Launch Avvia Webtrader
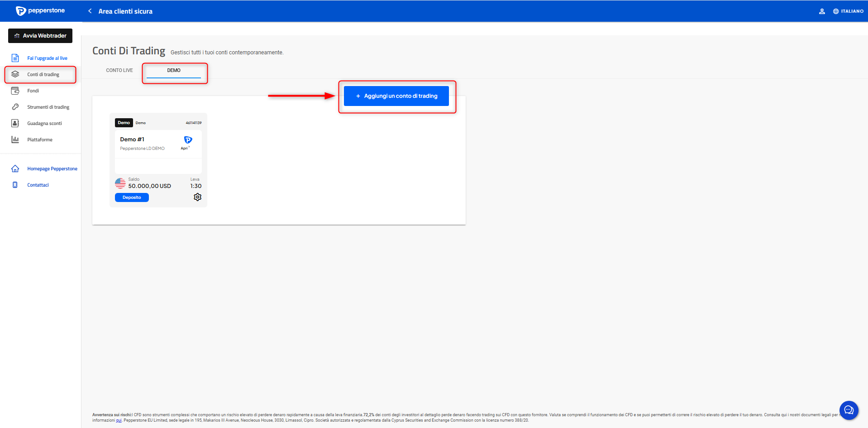Viewport: 868px width, 428px height. coord(40,36)
